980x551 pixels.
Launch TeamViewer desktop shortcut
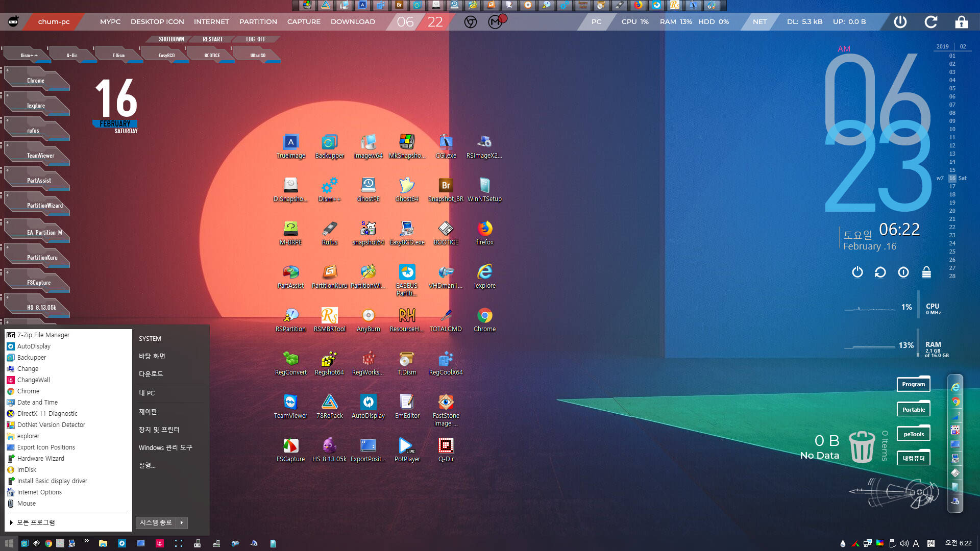291,407
